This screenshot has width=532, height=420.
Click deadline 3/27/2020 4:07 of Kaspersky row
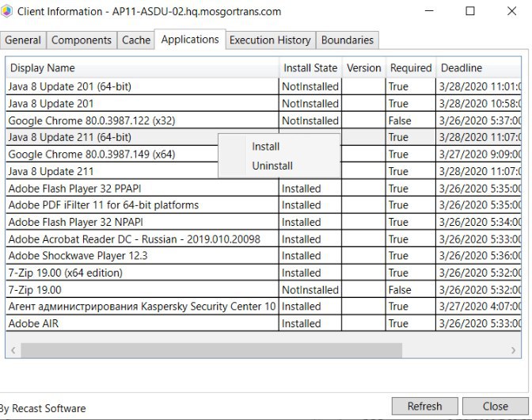tap(480, 306)
